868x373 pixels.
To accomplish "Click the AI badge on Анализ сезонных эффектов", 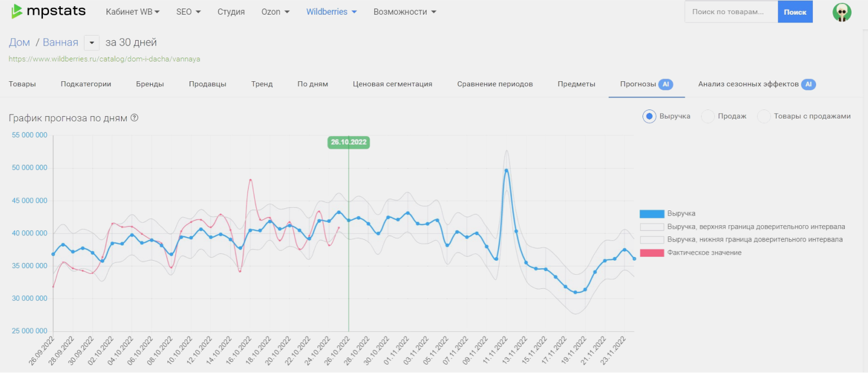I will pos(808,84).
